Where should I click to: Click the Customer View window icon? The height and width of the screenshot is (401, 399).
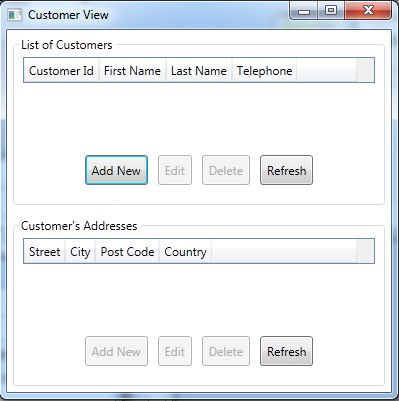pos(15,15)
